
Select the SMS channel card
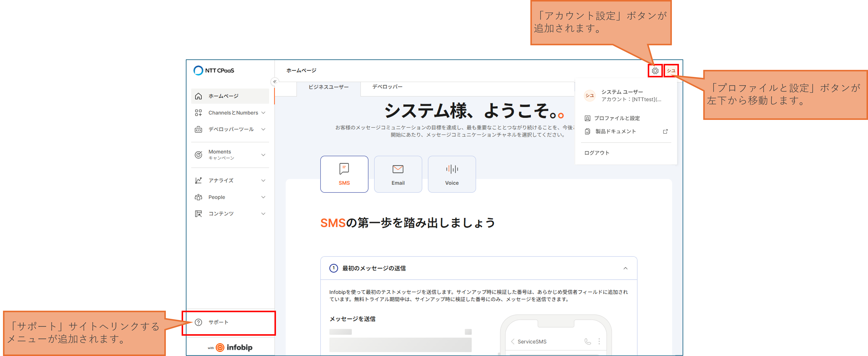(344, 174)
